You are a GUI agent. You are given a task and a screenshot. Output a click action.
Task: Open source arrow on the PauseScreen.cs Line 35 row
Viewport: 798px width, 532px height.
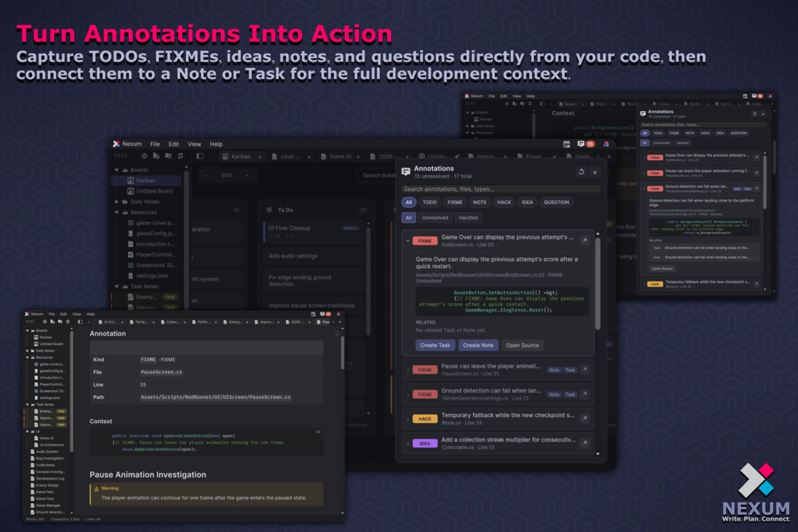pyautogui.click(x=585, y=369)
